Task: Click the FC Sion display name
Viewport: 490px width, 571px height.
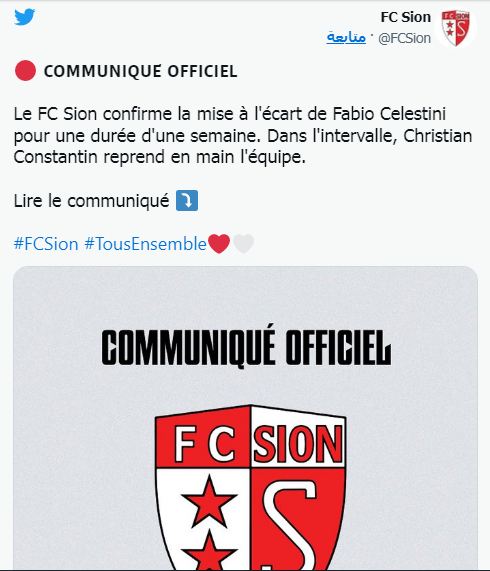Action: pos(406,17)
